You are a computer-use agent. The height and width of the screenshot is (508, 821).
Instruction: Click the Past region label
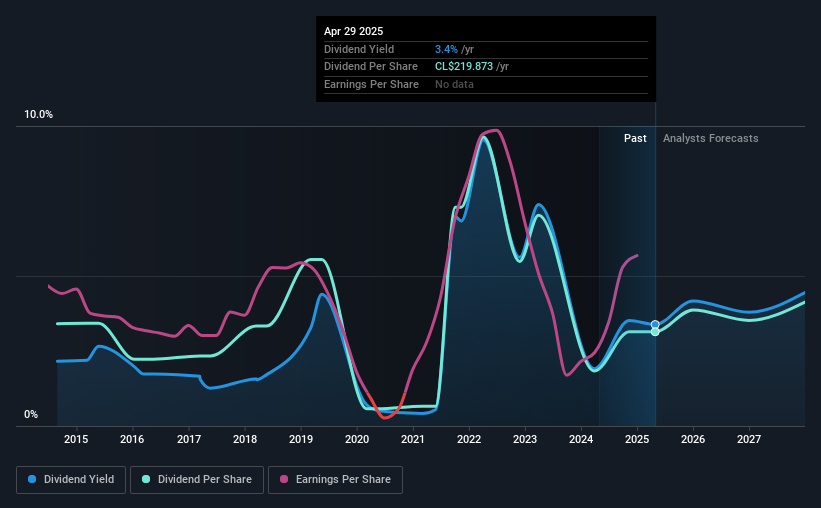point(635,138)
